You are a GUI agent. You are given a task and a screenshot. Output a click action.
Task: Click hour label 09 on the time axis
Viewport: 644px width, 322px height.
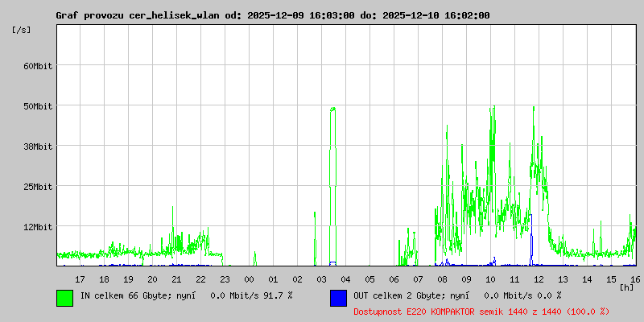(466, 279)
